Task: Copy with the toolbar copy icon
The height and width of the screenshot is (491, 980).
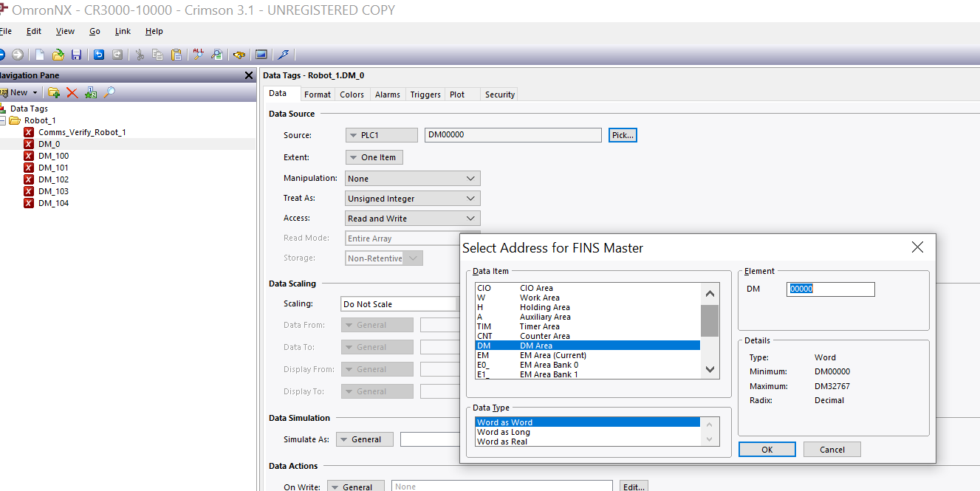Action: coord(157,55)
